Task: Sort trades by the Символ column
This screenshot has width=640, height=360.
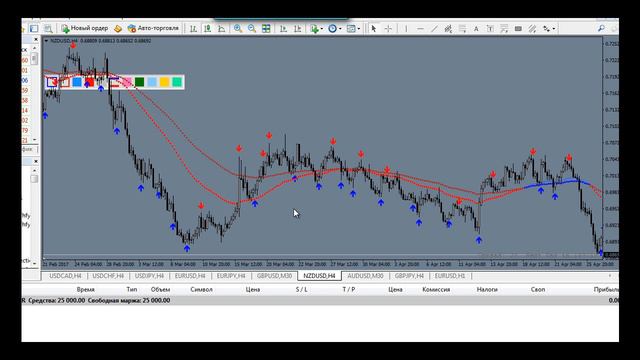Action: point(202,289)
